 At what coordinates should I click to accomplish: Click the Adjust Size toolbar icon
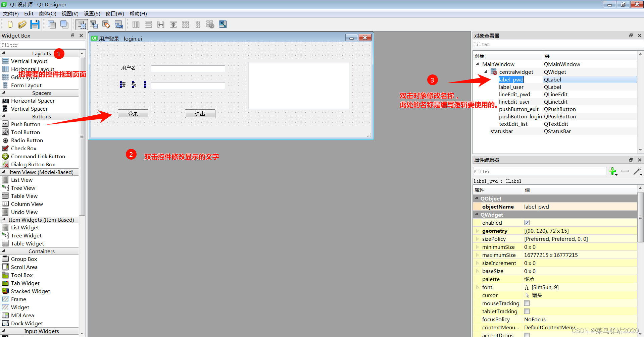tap(223, 24)
